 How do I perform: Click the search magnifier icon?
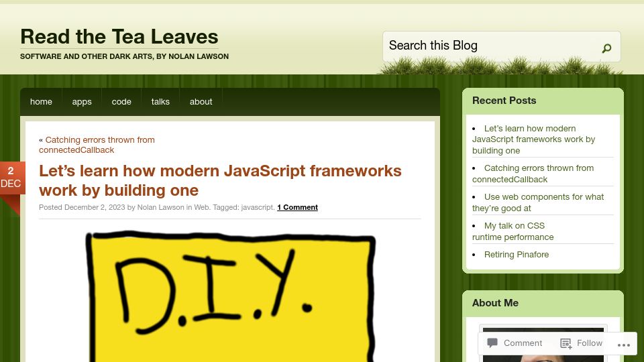[x=606, y=48]
